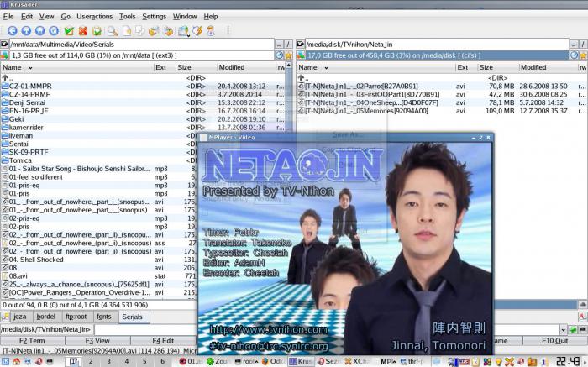Sort right panel by Size column header
The width and height of the screenshot is (588, 367).
(x=498, y=67)
